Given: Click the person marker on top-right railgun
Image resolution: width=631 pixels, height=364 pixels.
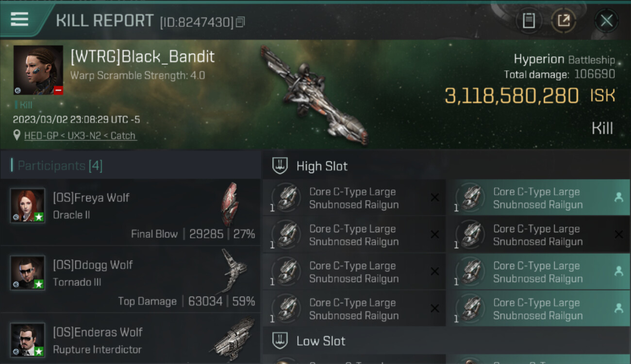Looking at the screenshot, I should click(x=619, y=198).
